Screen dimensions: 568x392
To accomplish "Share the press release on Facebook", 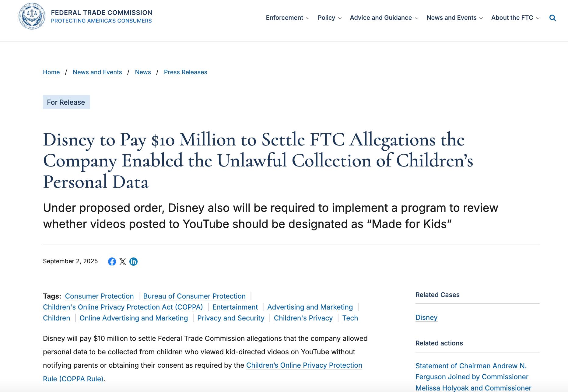I will [112, 262].
